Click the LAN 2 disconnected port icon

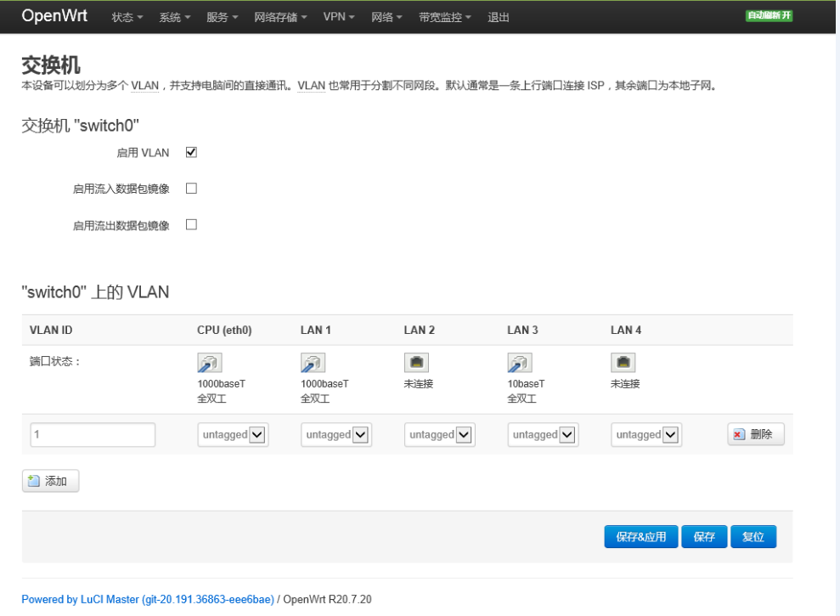pos(415,360)
